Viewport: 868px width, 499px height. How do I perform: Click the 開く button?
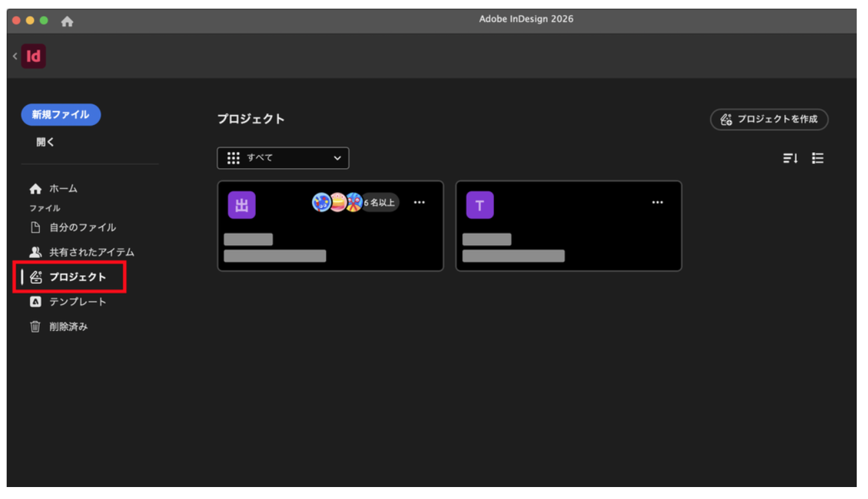click(x=46, y=142)
